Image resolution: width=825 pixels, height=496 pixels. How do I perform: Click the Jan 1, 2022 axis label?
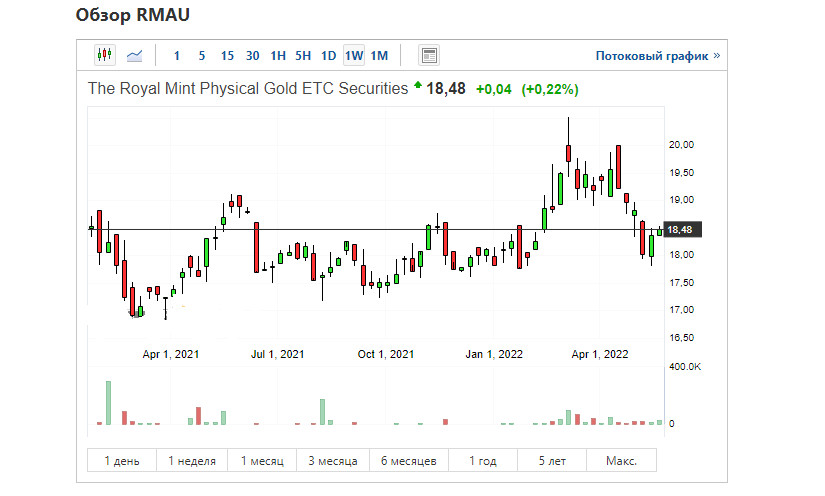point(494,354)
